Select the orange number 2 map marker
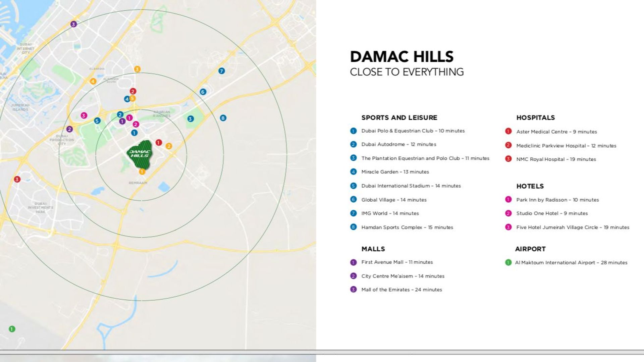The width and height of the screenshot is (644, 362). 169,146
